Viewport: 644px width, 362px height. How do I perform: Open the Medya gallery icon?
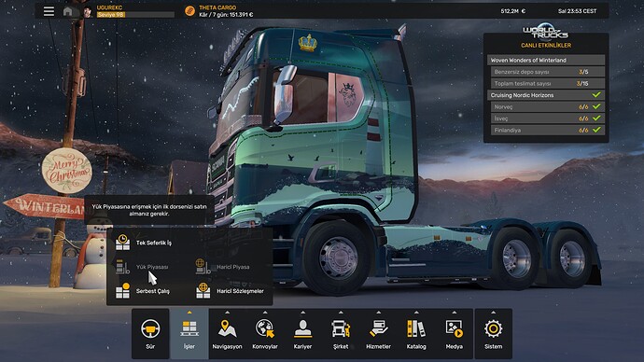pyautogui.click(x=454, y=328)
